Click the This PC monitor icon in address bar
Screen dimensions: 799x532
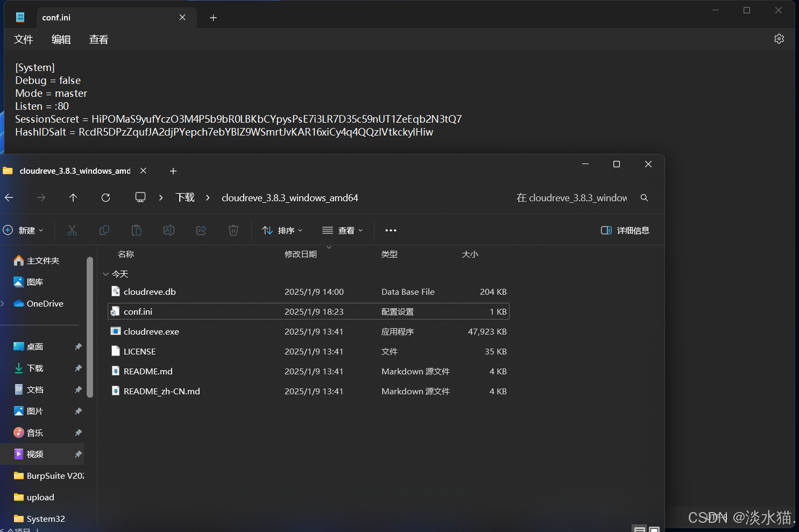point(140,197)
